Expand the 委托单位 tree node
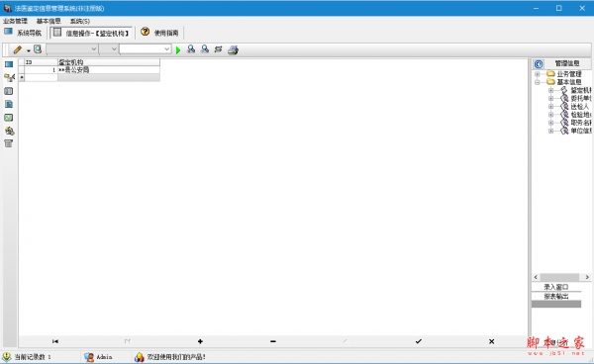This screenshot has width=594, height=364. 550,98
